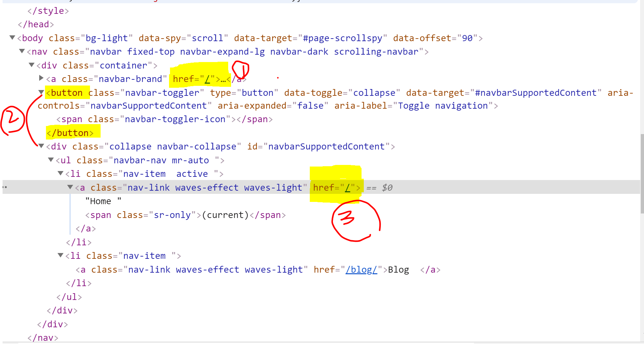This screenshot has height=344, width=644.
Task: Collapse the highlighted nav-link anchor
Action: pyautogui.click(x=70, y=187)
